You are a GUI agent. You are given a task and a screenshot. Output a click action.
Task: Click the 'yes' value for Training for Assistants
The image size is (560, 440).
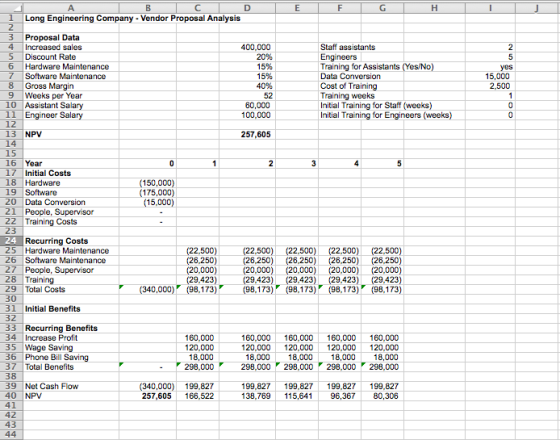click(506, 66)
